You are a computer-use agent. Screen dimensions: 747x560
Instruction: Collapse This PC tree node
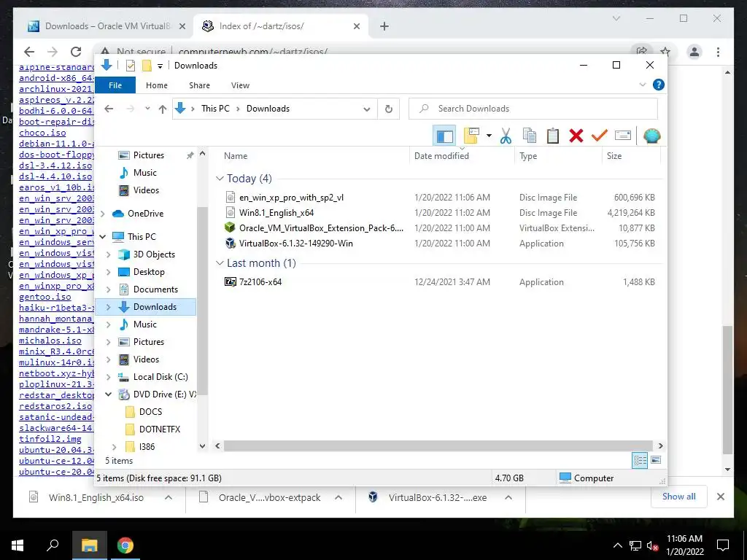pyautogui.click(x=103, y=237)
